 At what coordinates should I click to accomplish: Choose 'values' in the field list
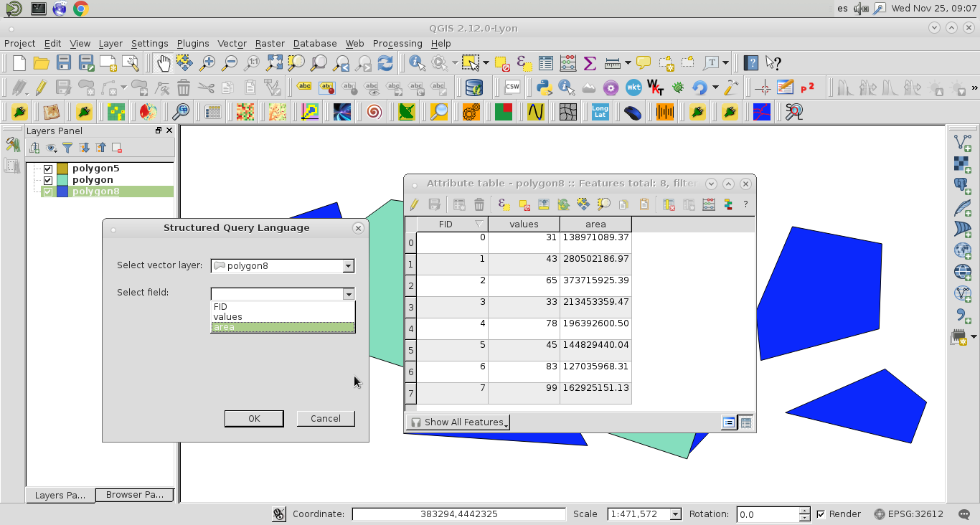(x=283, y=317)
